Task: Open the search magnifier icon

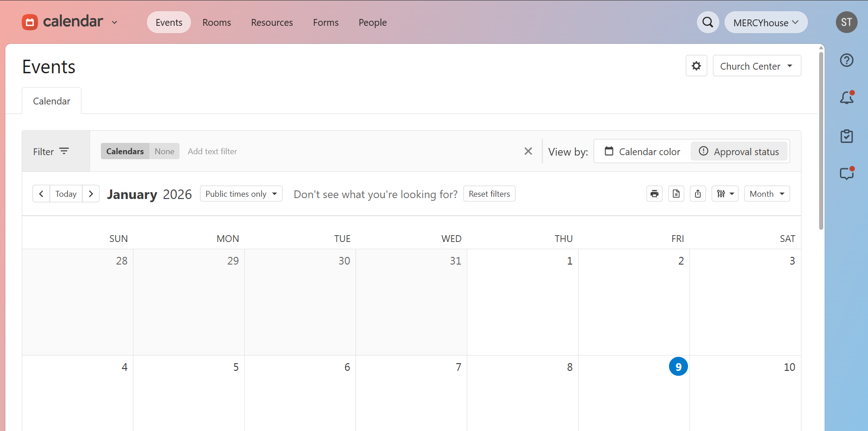Action: (x=708, y=22)
